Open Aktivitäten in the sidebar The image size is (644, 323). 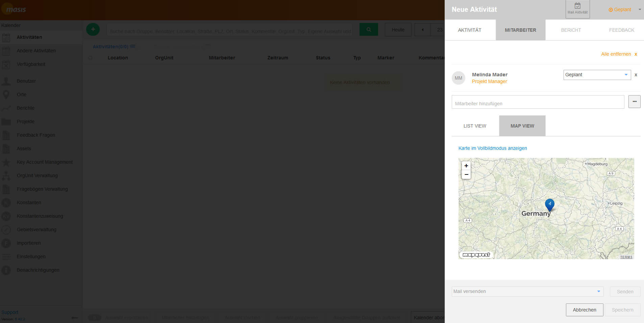click(x=41, y=37)
